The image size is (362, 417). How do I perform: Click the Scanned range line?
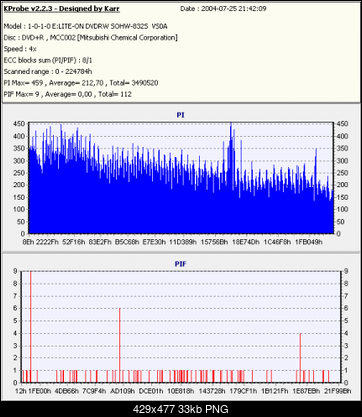[48, 72]
